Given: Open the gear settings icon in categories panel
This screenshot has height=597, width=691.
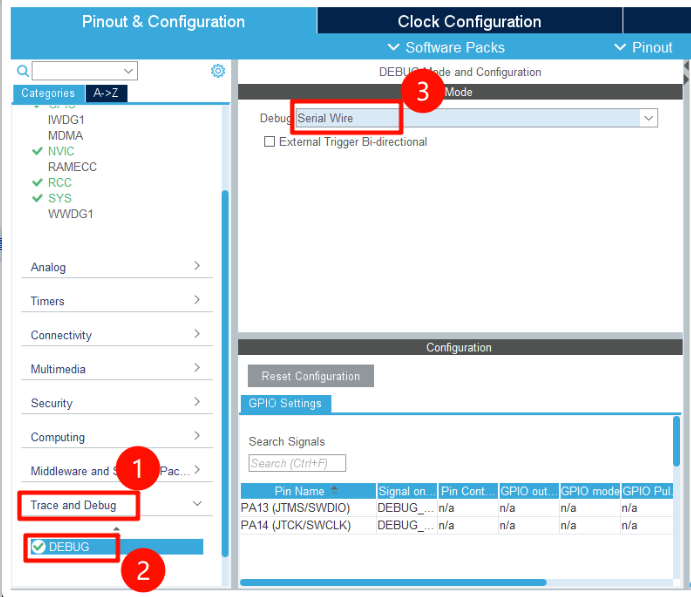Looking at the screenshot, I should pyautogui.click(x=218, y=70).
